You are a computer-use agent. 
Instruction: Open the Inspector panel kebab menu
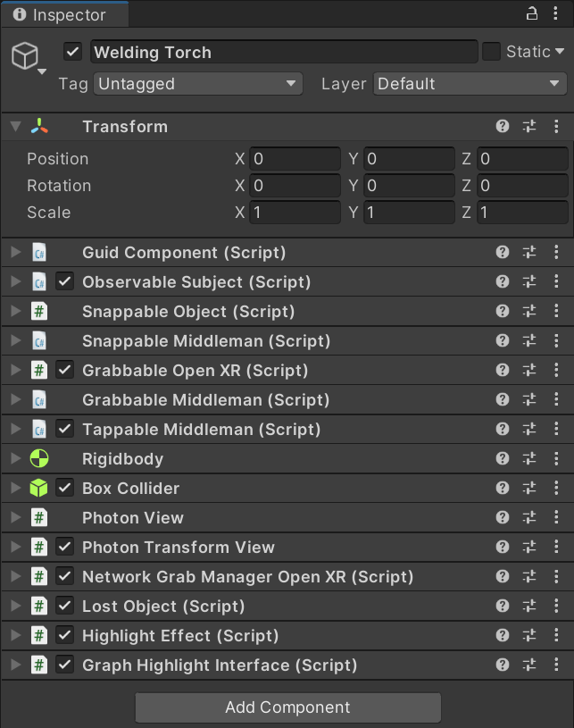557,14
